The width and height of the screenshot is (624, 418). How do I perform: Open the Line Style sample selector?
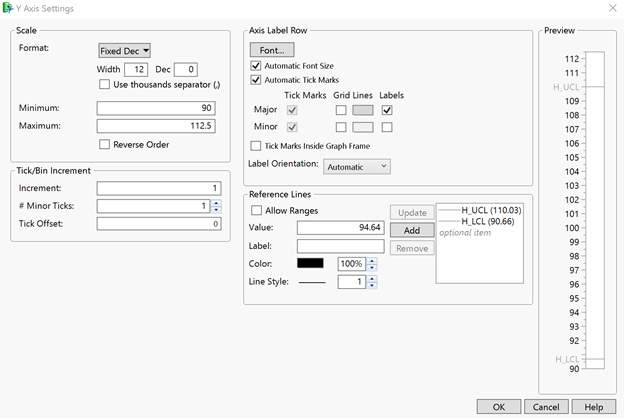tap(312, 282)
